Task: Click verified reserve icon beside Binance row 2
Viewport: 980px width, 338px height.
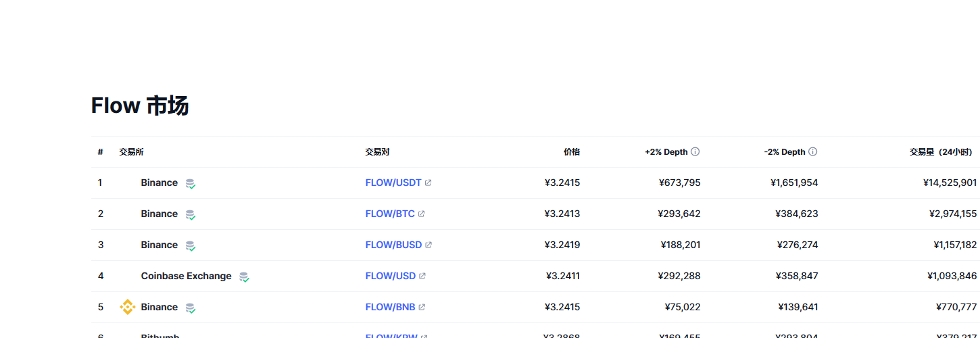Action: 191,214
